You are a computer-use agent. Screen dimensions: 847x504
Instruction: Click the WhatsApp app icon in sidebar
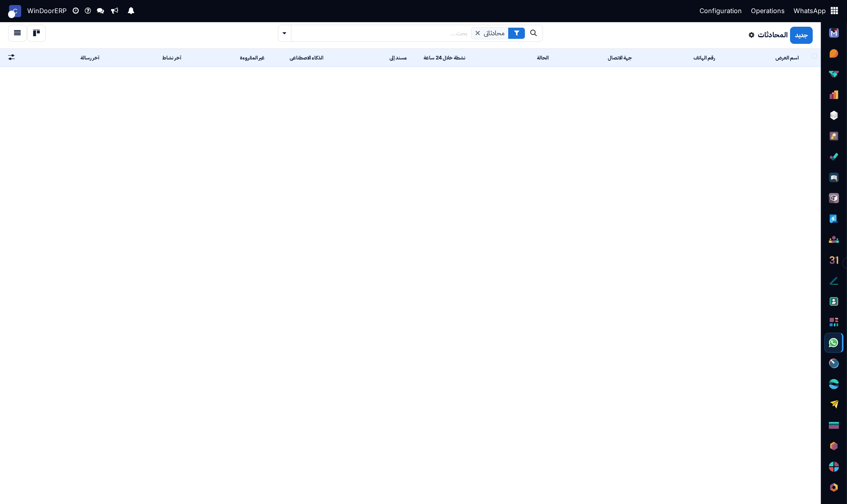click(833, 343)
